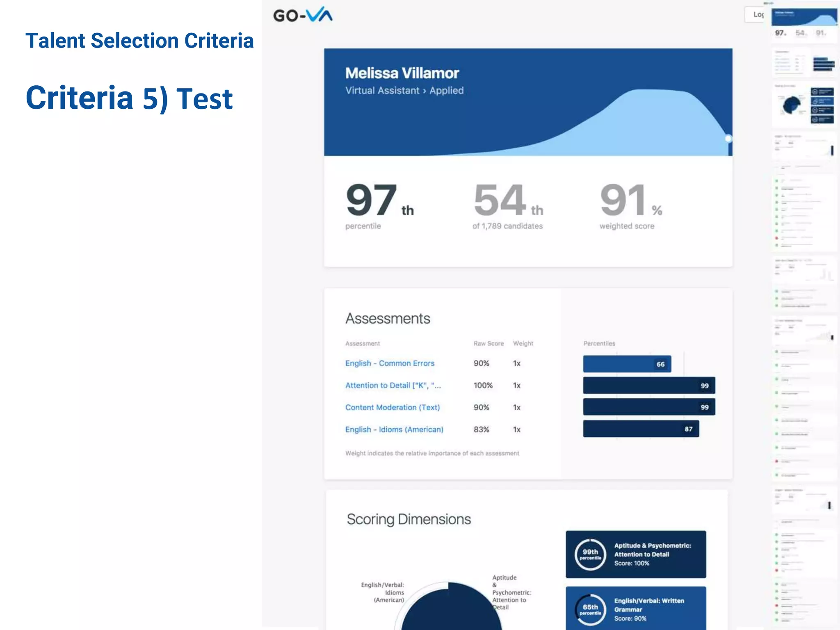Open the Attention to Detail assessment link
Viewport: 840px width, 630px height.
(x=393, y=385)
